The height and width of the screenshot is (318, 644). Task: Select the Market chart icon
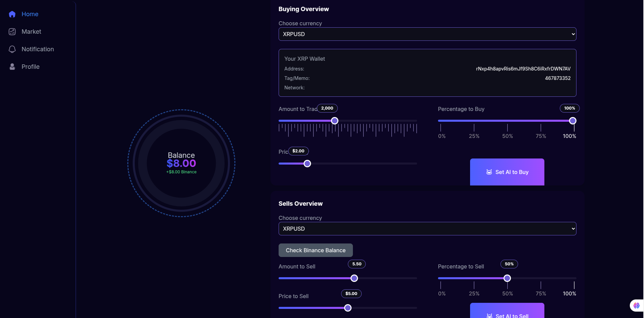(12, 31)
